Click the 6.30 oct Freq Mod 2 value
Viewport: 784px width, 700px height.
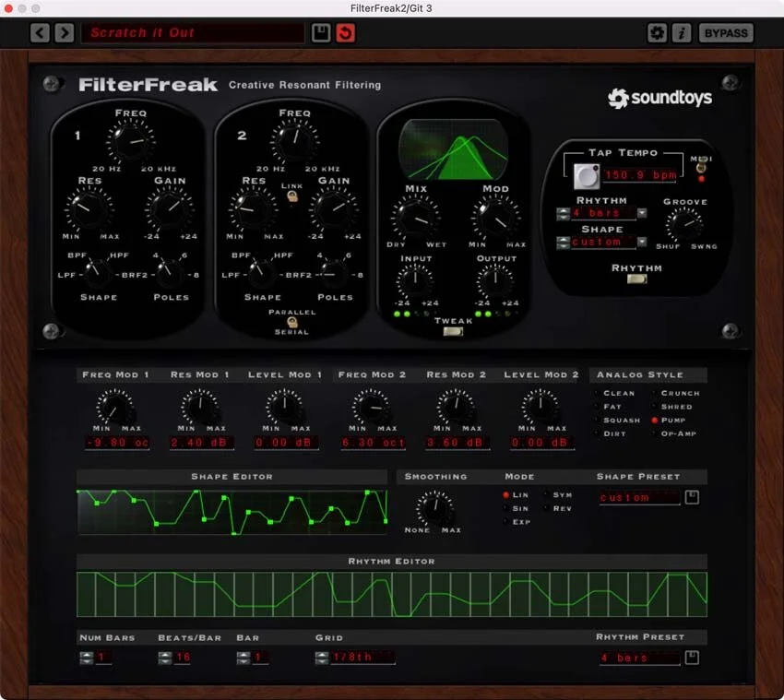pos(373,443)
